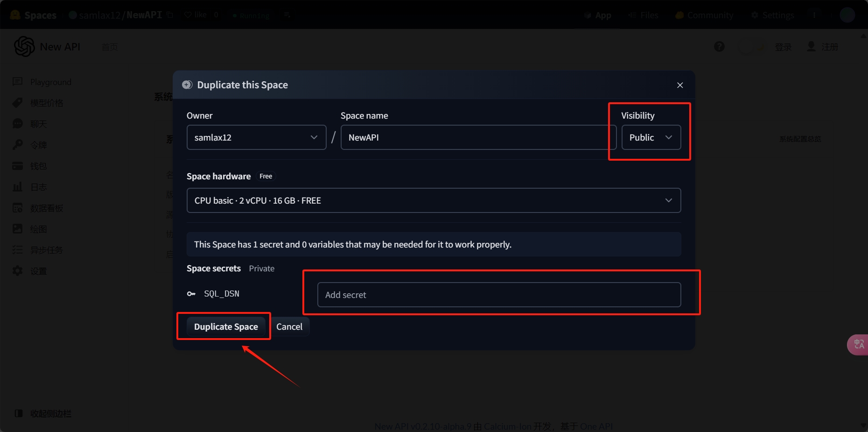Image resolution: width=868 pixels, height=432 pixels.
Task: Switch to the Files tab
Action: coord(643,15)
